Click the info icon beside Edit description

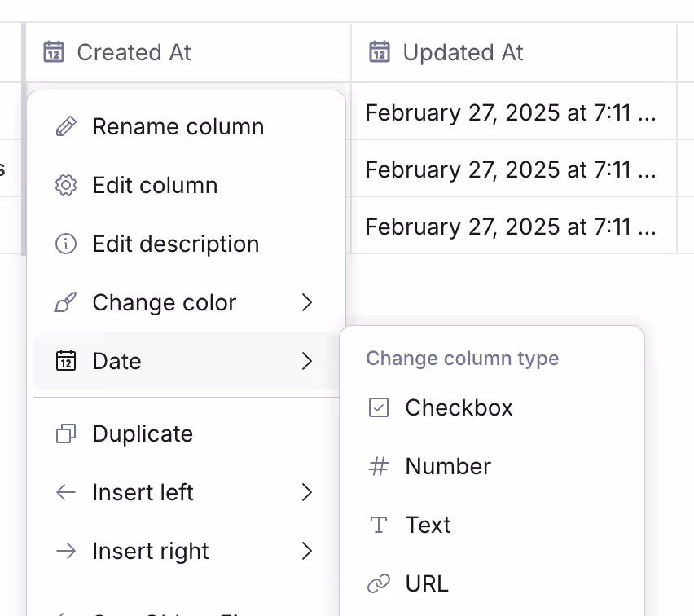click(66, 244)
